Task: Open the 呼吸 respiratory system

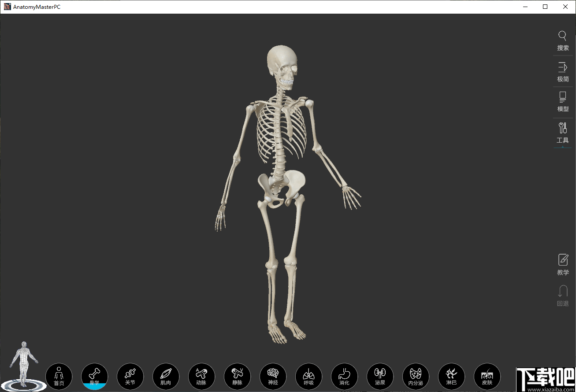Action: [x=308, y=376]
